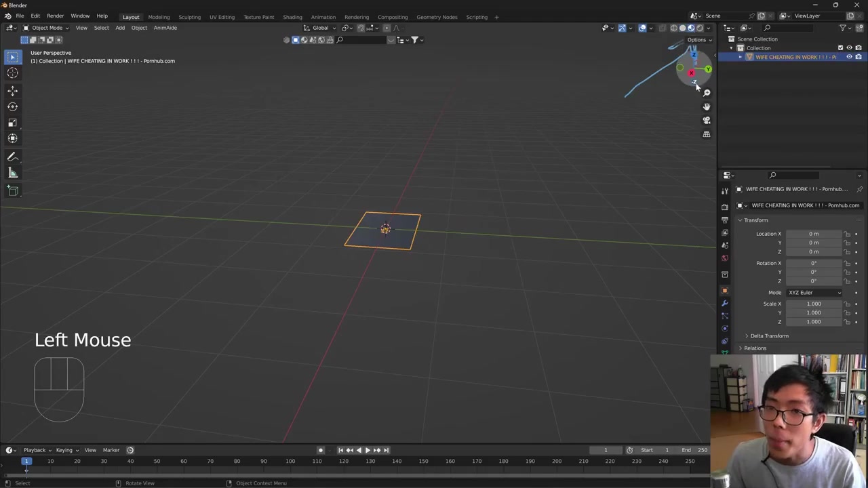Select the Move tool
This screenshot has width=868, height=488.
(12, 90)
